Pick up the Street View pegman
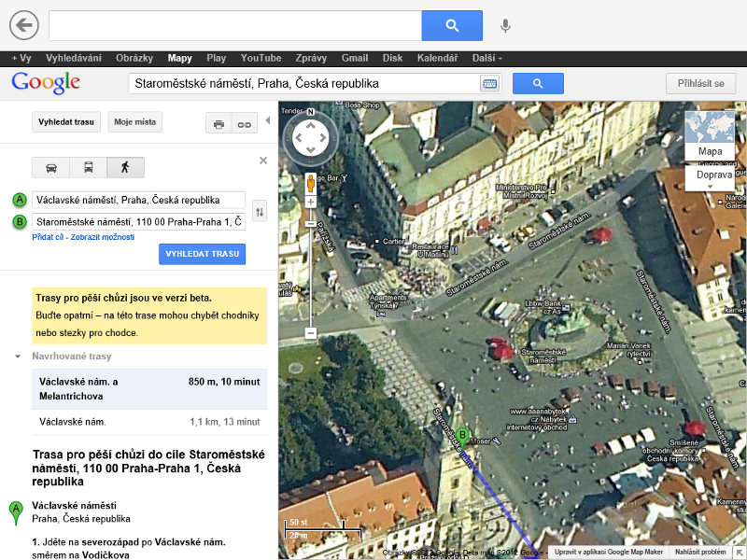This screenshot has height=560, width=747. point(311,182)
